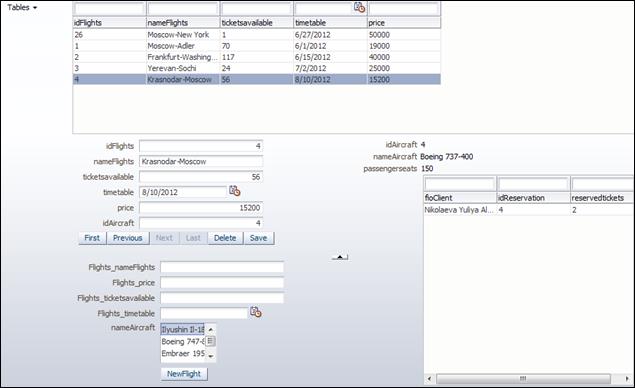This screenshot has height=388, width=635.
Task: Edit the idFlights form field
Action: coord(201,146)
